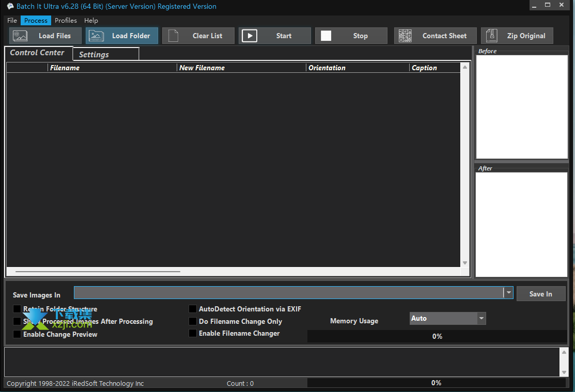Screen dimensions: 575x392
Task: Click the Load Folder toolbar button
Action: 122,36
